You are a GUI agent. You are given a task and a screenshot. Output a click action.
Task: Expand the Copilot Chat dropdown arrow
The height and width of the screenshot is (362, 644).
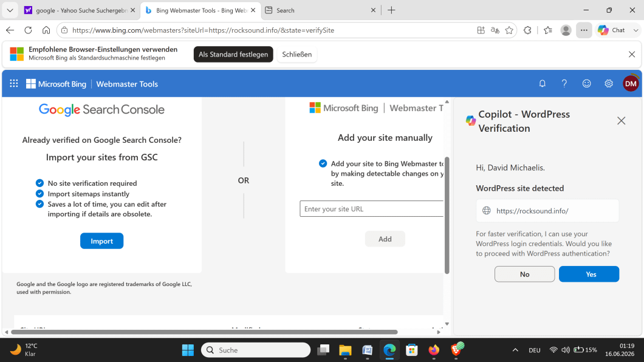coord(635,30)
